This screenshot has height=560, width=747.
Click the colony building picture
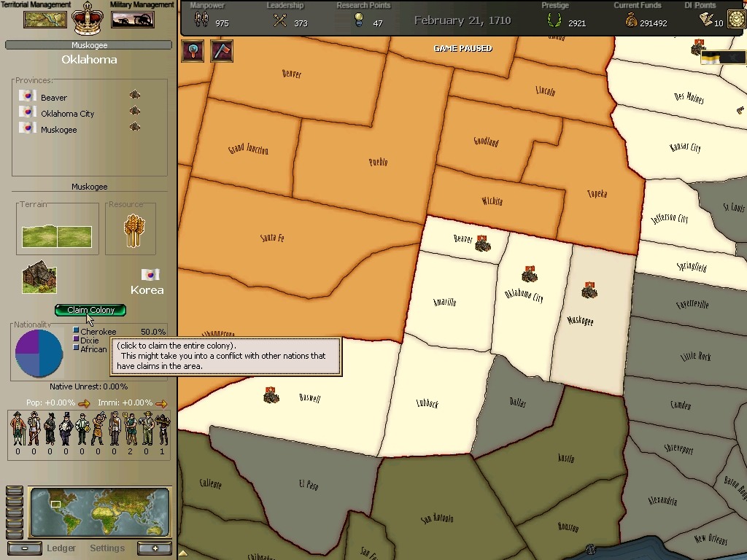click(x=39, y=276)
